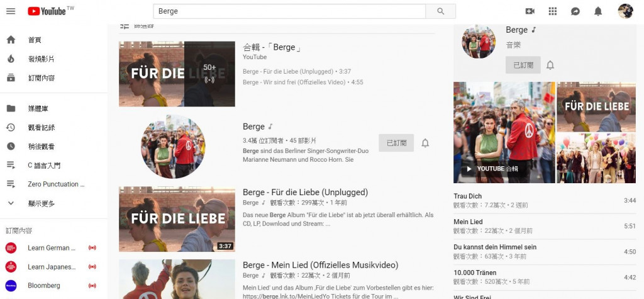
Task: Play Für die Liebe (Unplugged) video thumbnail
Action: pyautogui.click(x=177, y=219)
